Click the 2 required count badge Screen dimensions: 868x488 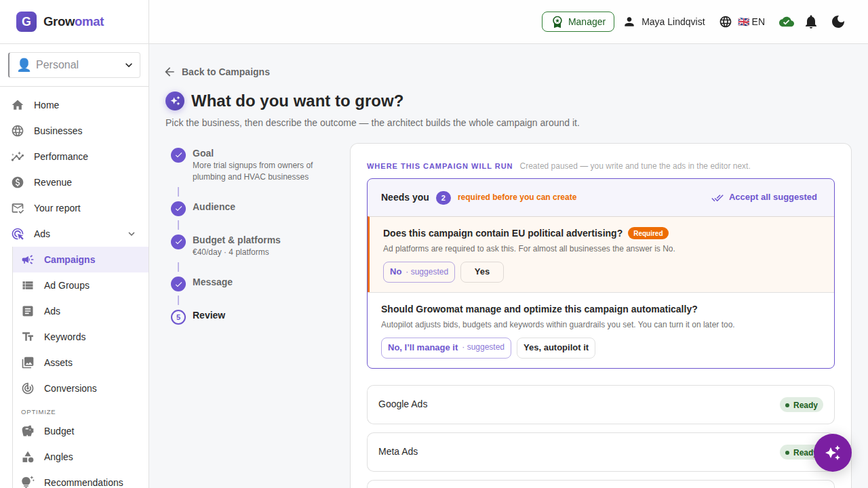coord(443,198)
